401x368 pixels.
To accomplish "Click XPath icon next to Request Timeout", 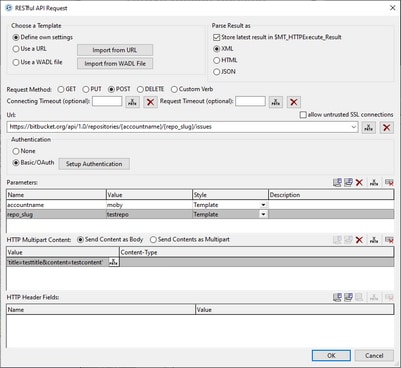I will coord(276,102).
